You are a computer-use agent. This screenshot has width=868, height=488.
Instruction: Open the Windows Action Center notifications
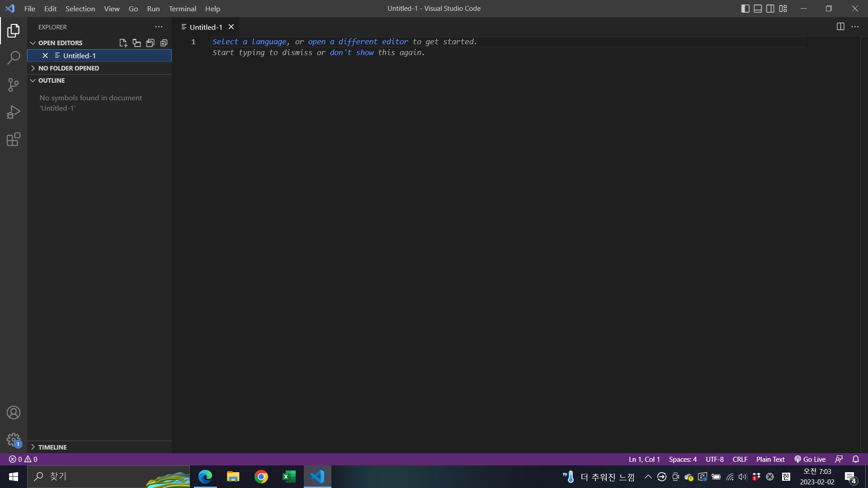click(850, 477)
